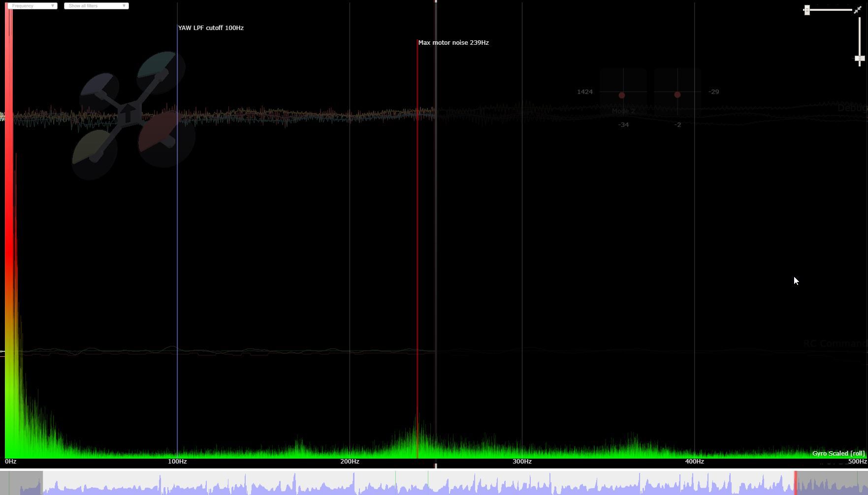This screenshot has height=495, width=868.
Task: Click the 100Hz axis label
Action: (177, 462)
